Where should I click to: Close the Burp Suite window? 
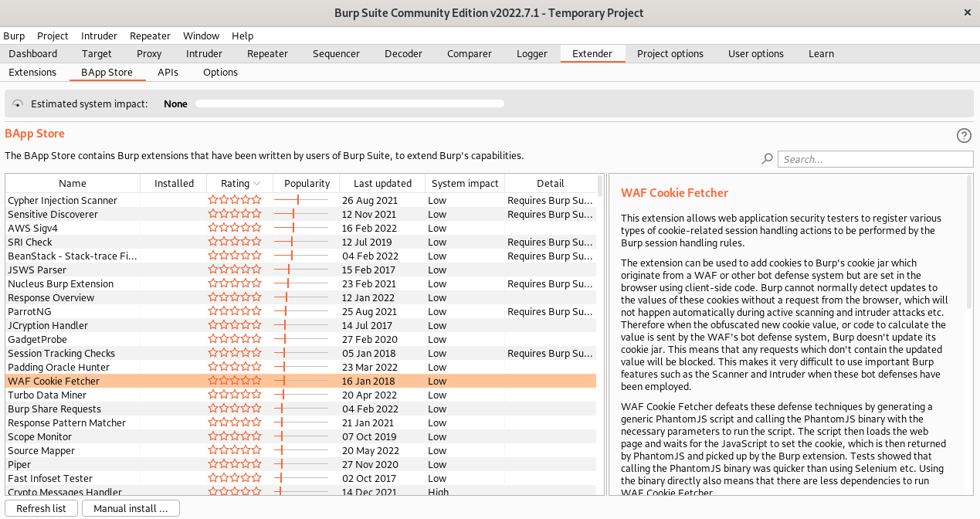pos(968,12)
